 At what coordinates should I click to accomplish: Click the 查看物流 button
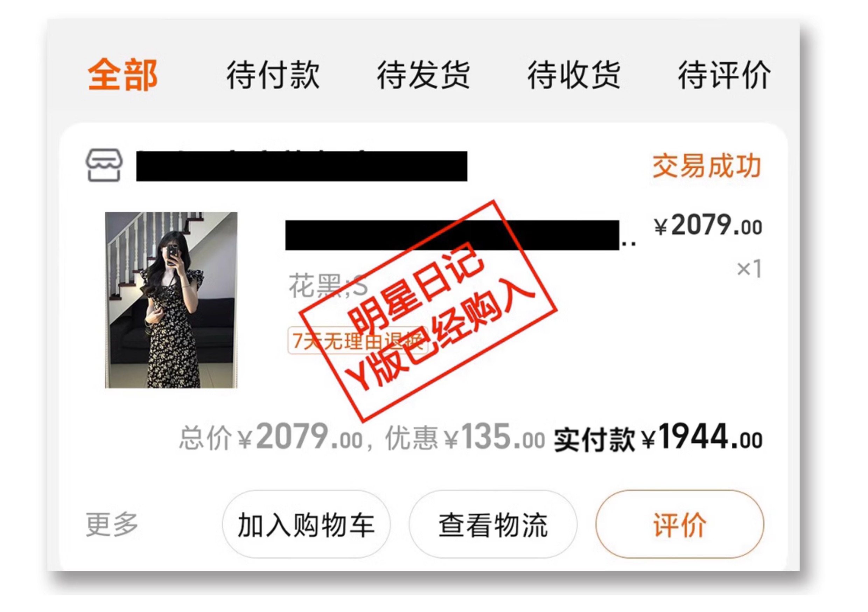point(492,524)
